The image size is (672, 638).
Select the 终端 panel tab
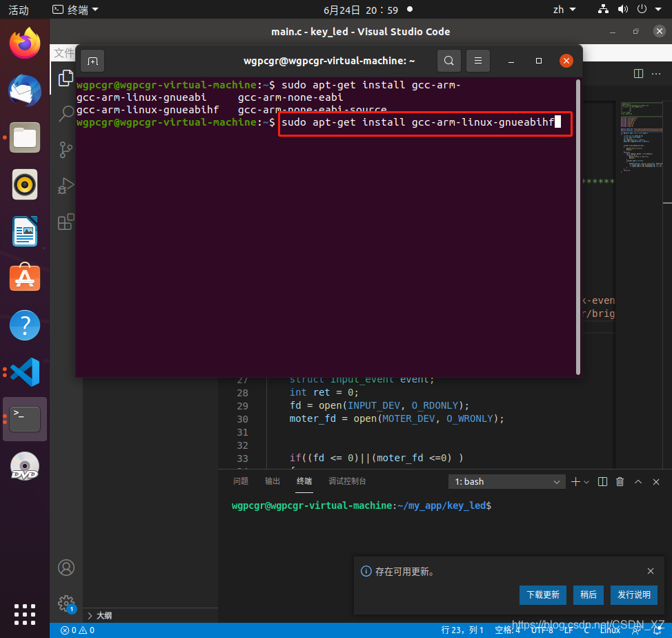(304, 481)
